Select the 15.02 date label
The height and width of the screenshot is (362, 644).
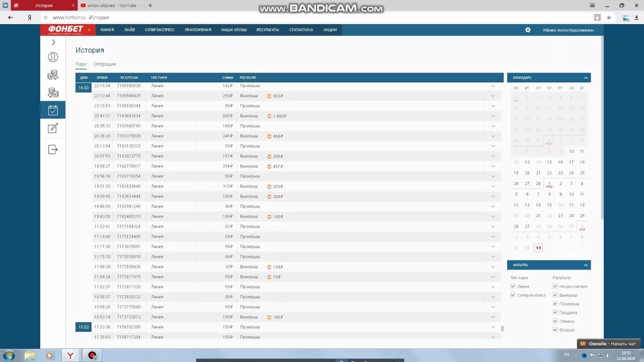pos(84,327)
